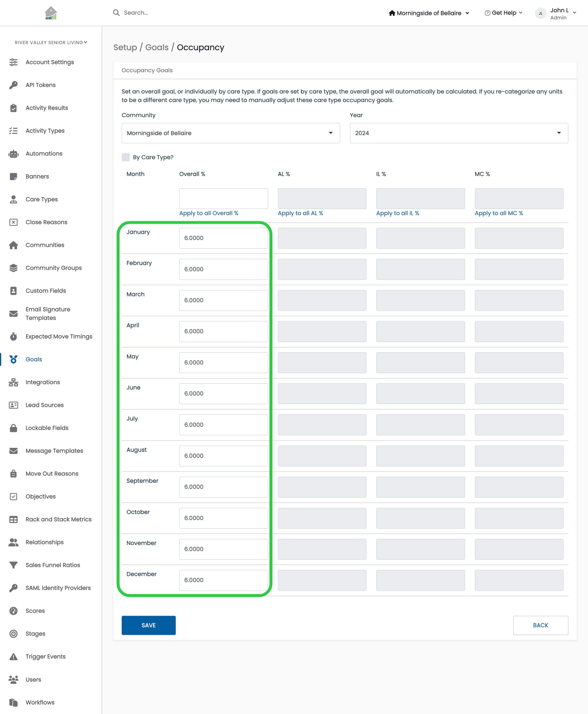The image size is (588, 714).
Task: Select Goals in the sidebar
Action: (x=34, y=359)
